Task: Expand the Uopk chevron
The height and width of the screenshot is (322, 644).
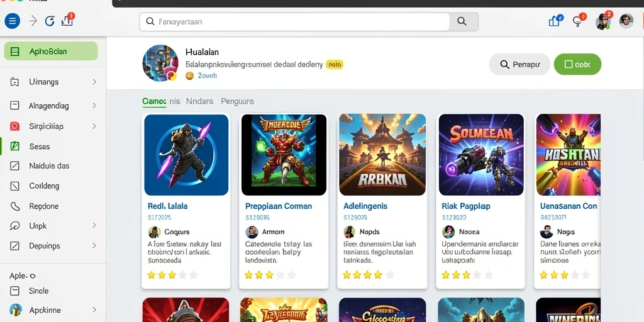Action: click(x=94, y=226)
